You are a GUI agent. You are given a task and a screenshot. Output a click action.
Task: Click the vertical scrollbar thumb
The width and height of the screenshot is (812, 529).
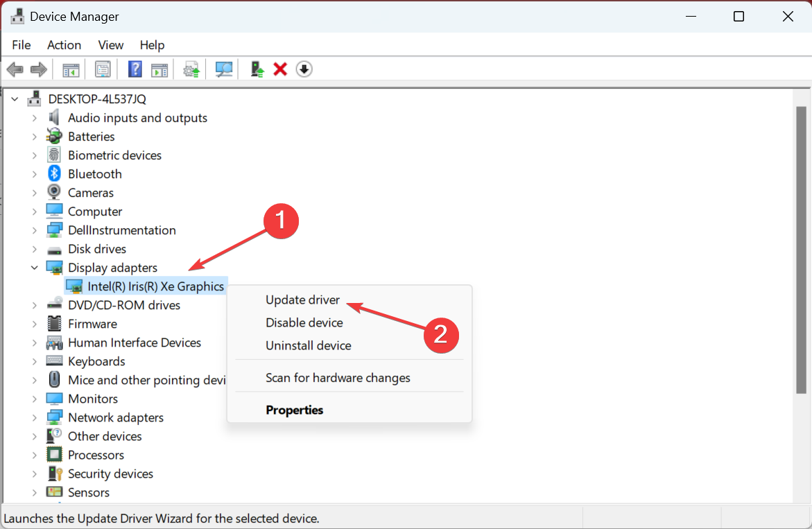click(x=801, y=250)
